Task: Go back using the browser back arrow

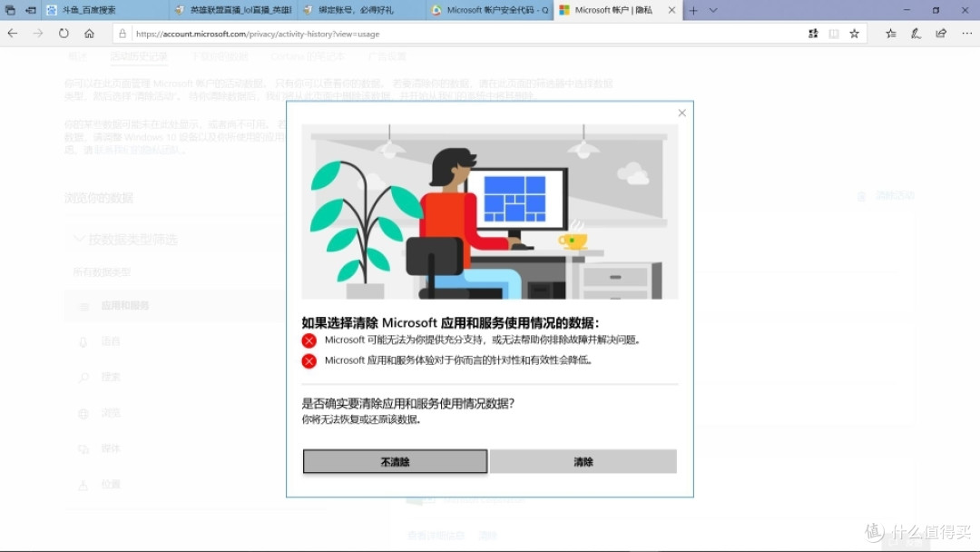Action: pos(13,34)
